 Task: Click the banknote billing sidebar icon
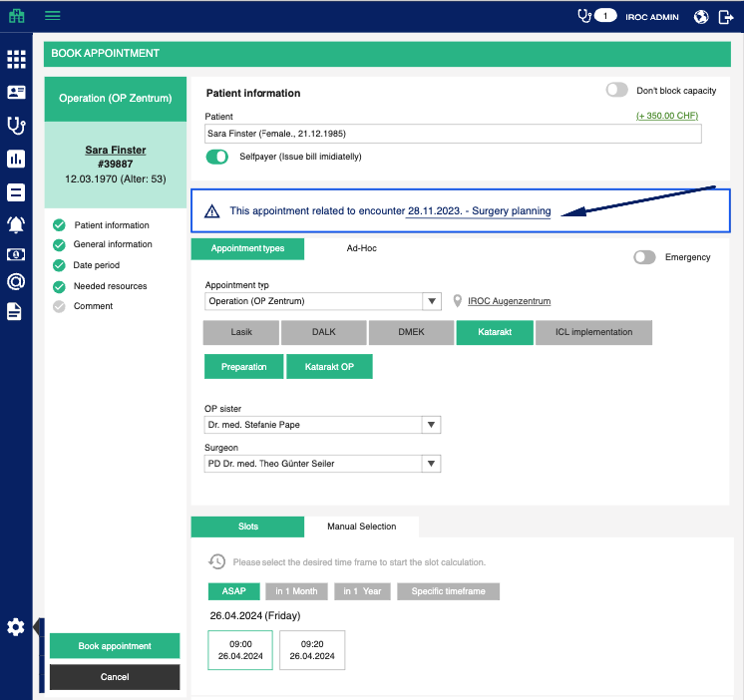point(16,254)
